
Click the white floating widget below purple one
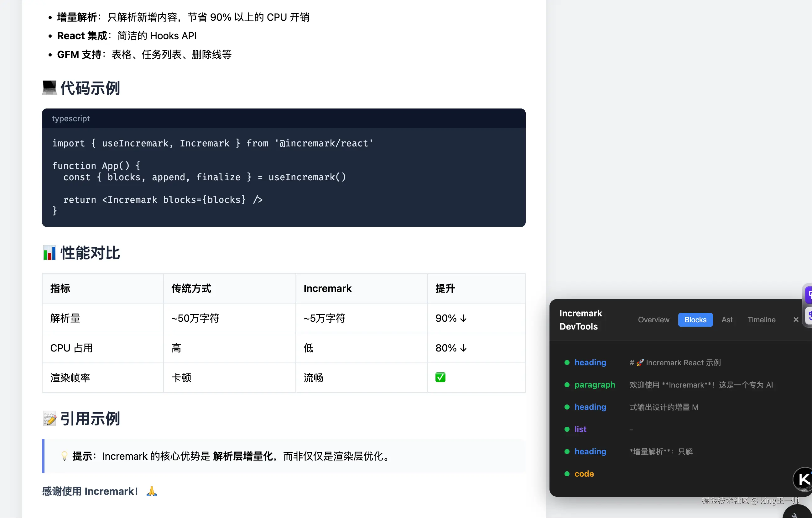pyautogui.click(x=809, y=316)
